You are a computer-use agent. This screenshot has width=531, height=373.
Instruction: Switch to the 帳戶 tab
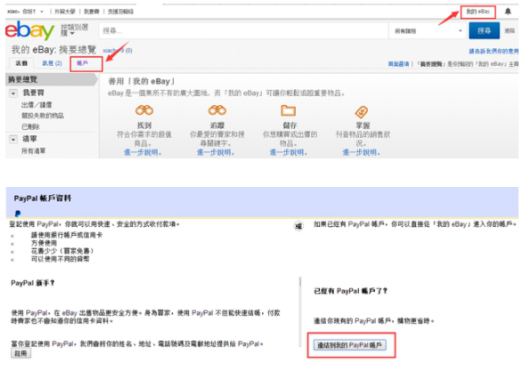point(82,63)
